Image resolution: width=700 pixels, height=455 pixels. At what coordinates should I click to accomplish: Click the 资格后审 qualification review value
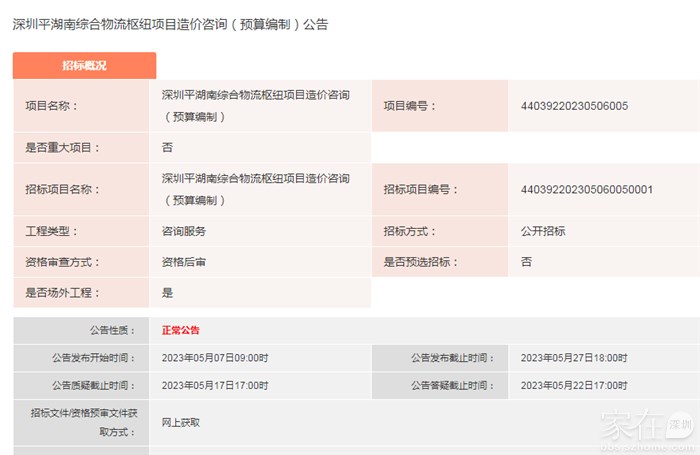(184, 262)
